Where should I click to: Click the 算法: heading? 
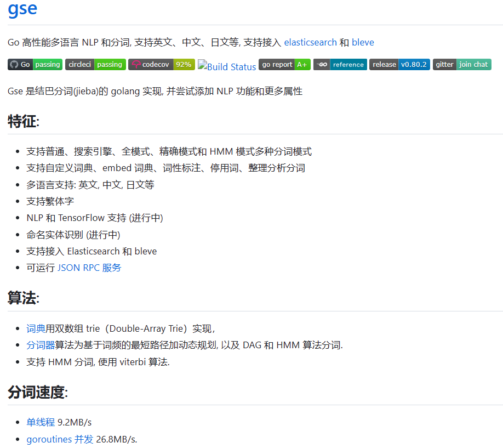(x=24, y=298)
